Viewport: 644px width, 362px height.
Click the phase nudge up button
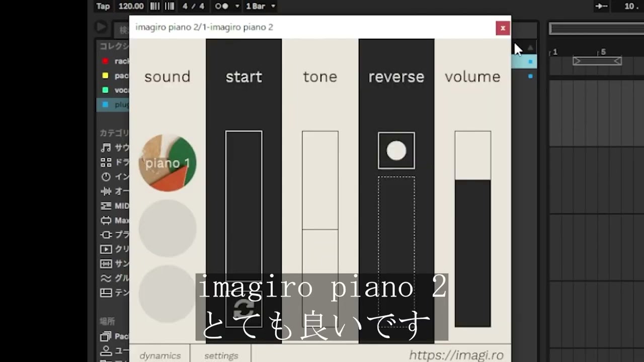tap(170, 6)
